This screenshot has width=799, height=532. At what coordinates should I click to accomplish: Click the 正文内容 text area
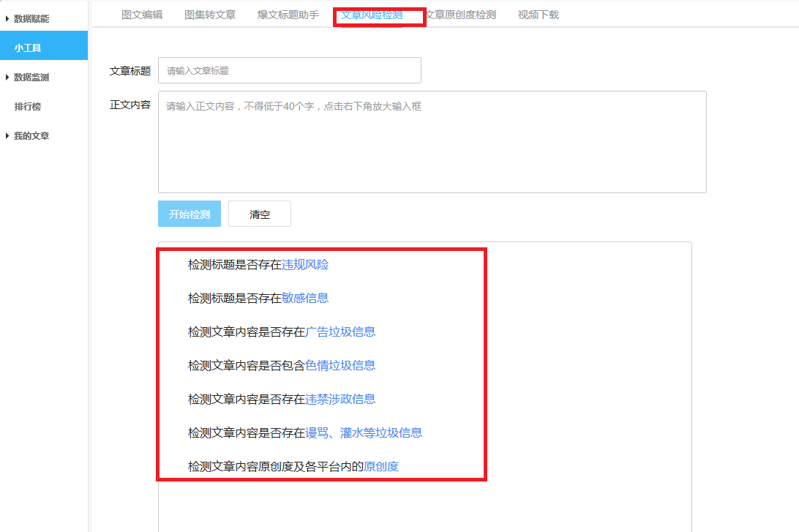pos(432,141)
